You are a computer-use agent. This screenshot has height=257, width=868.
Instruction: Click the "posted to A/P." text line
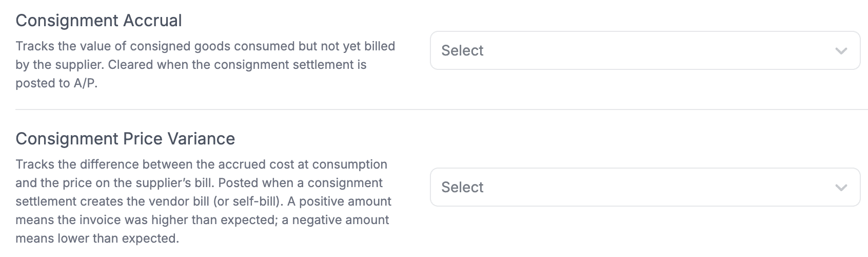click(x=56, y=83)
